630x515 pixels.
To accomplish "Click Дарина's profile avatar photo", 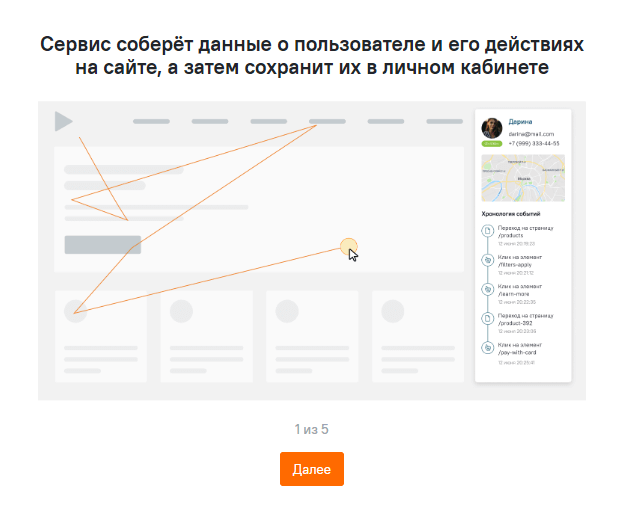I will (x=492, y=128).
